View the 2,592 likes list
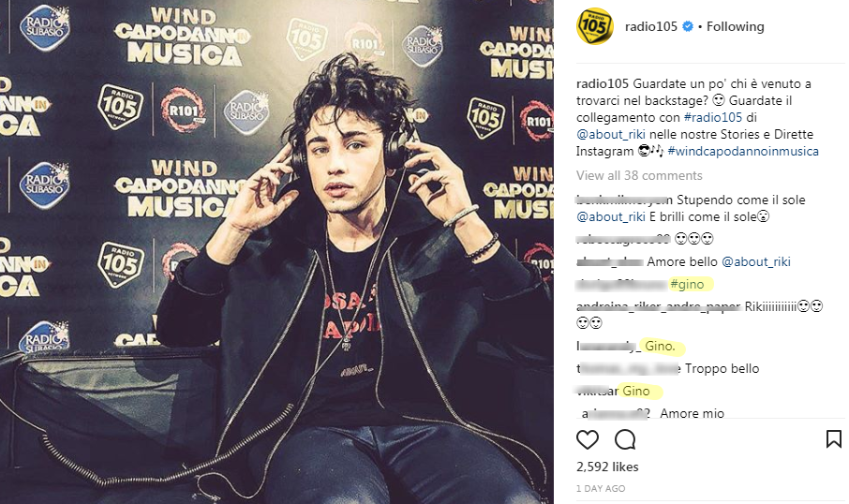 tap(607, 467)
